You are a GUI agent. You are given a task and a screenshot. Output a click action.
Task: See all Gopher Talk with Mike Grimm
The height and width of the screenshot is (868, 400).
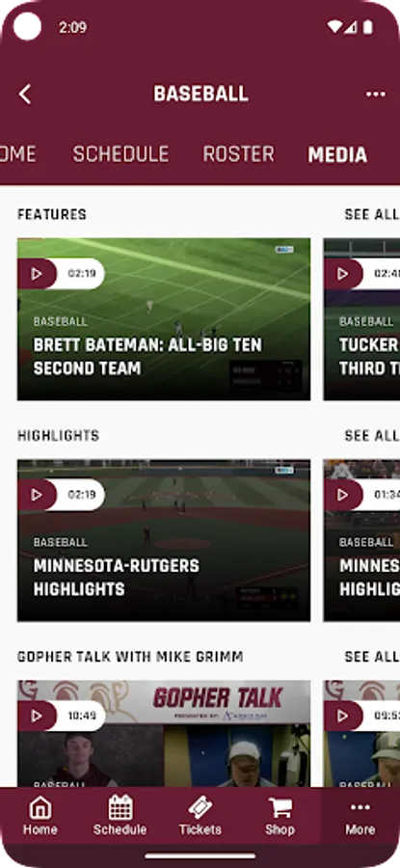[x=371, y=657]
